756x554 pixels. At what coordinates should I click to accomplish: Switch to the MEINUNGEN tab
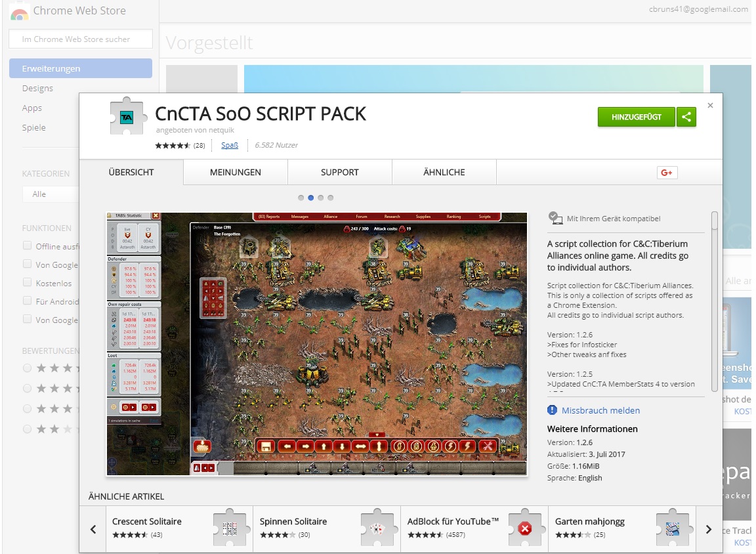[x=236, y=172]
